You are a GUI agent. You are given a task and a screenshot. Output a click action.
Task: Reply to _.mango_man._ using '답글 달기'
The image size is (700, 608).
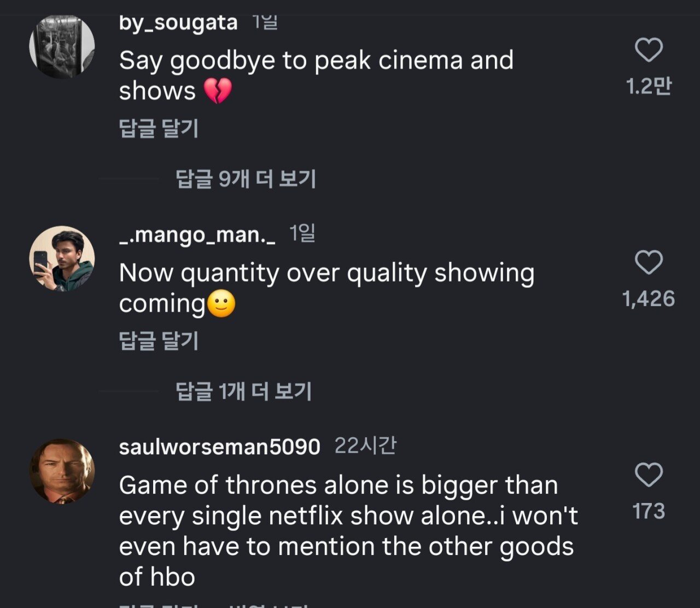[159, 340]
